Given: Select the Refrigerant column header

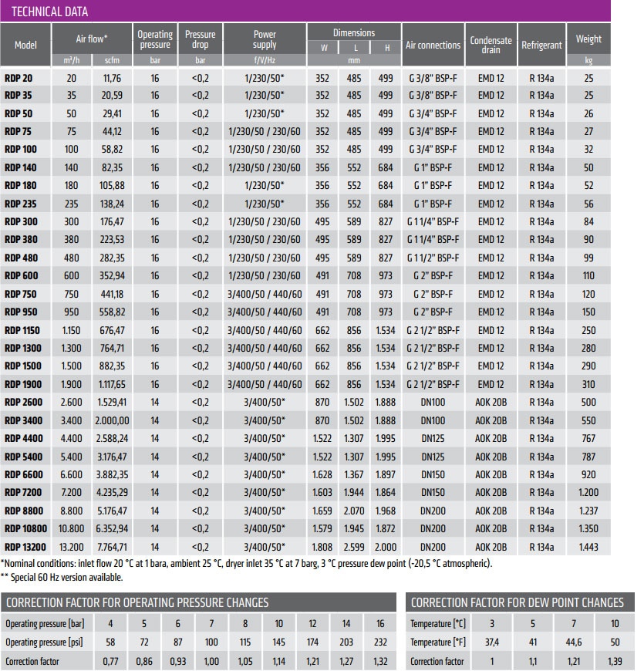Looking at the screenshot, I should [541, 45].
